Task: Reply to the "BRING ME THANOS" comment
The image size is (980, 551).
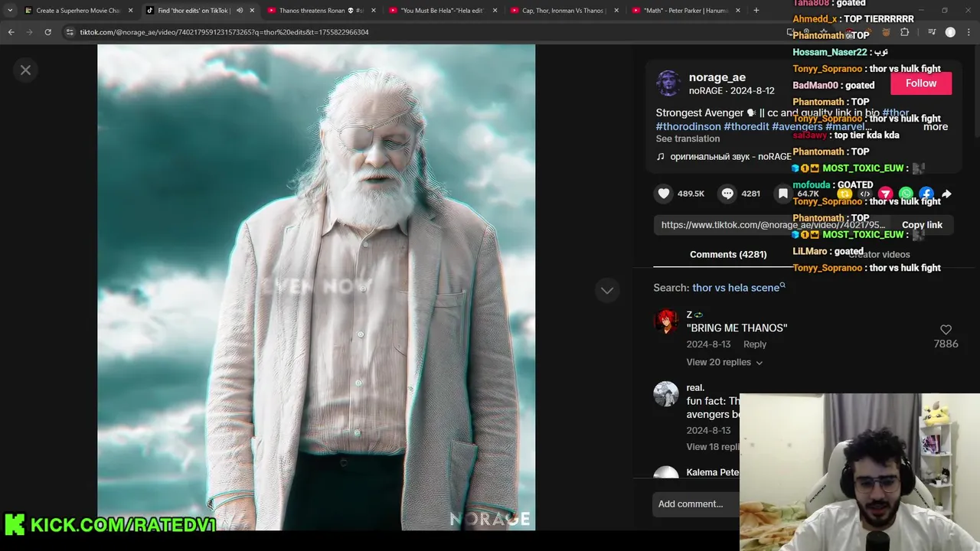Action: [x=755, y=344]
